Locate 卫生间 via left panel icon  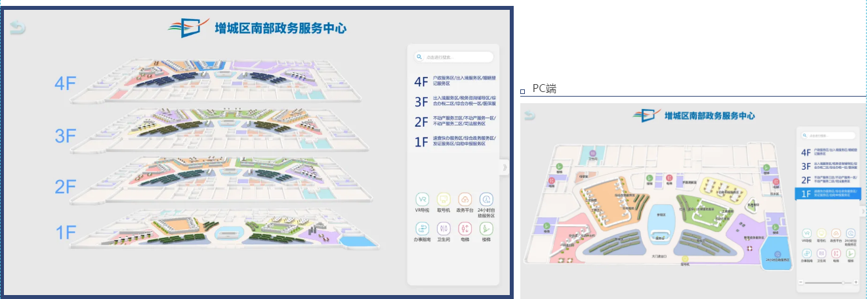tap(443, 228)
